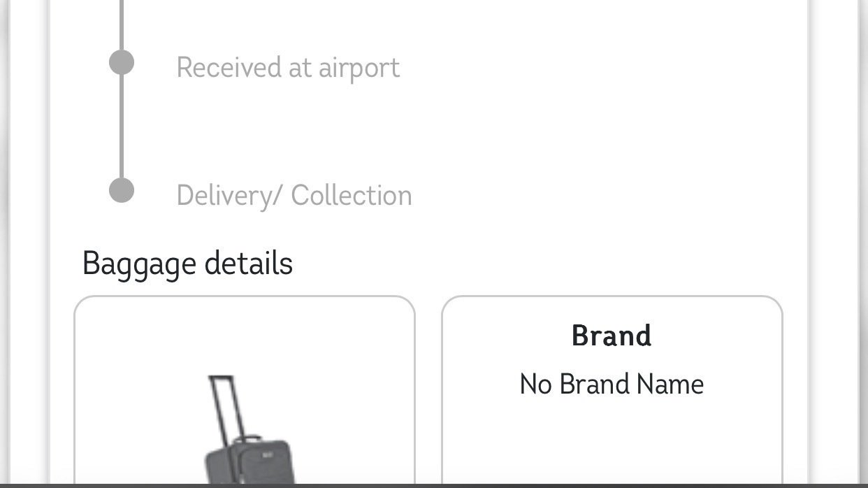Select the Delivery/ Collection status label
Viewport: 868px width, 488px height.
click(294, 195)
